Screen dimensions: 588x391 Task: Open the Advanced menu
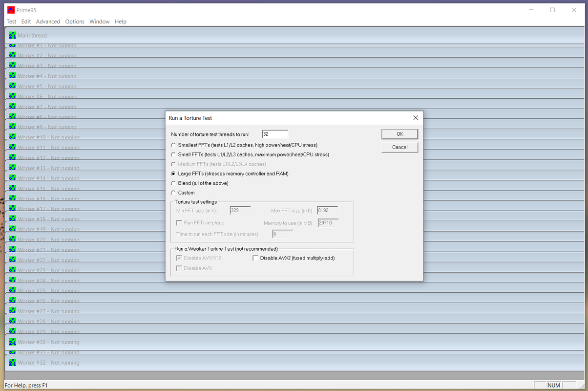tap(48, 22)
